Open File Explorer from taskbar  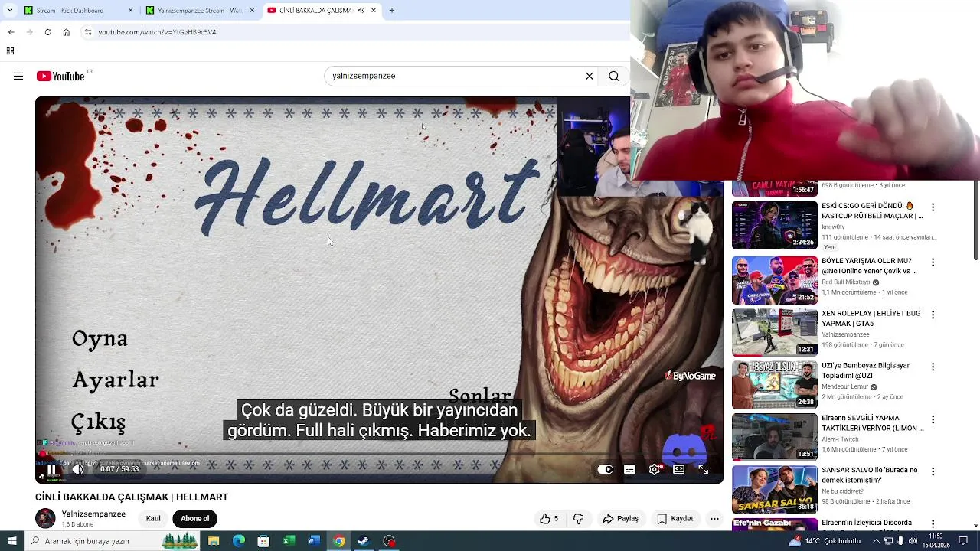tap(214, 541)
